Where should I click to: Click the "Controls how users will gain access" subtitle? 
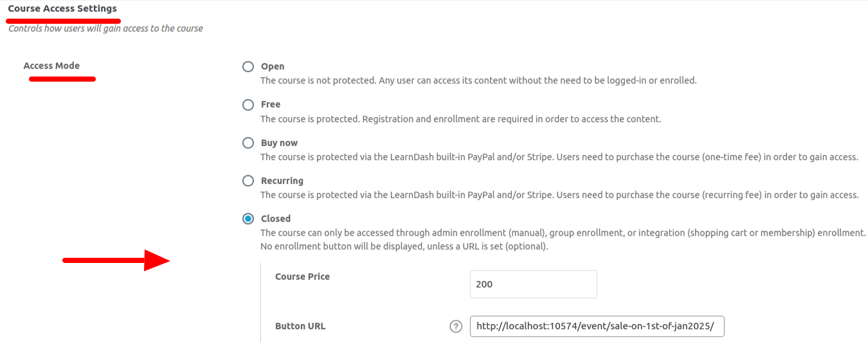pyautogui.click(x=105, y=28)
